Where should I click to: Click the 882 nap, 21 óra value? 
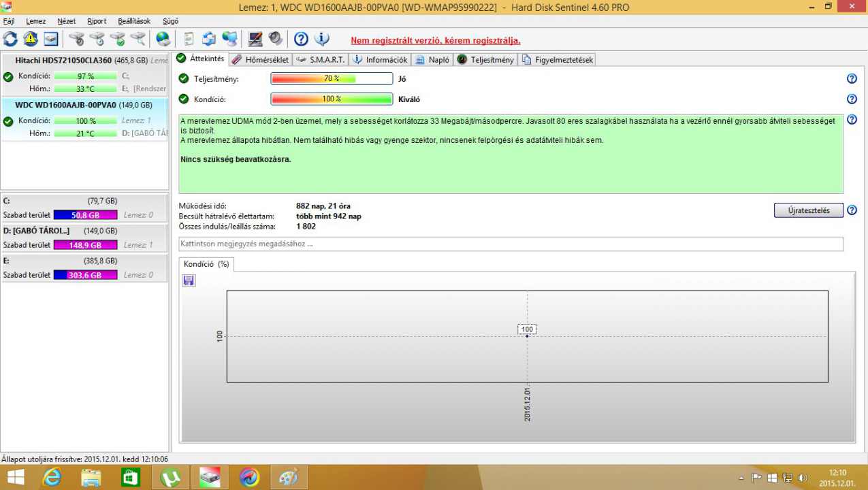pos(323,206)
